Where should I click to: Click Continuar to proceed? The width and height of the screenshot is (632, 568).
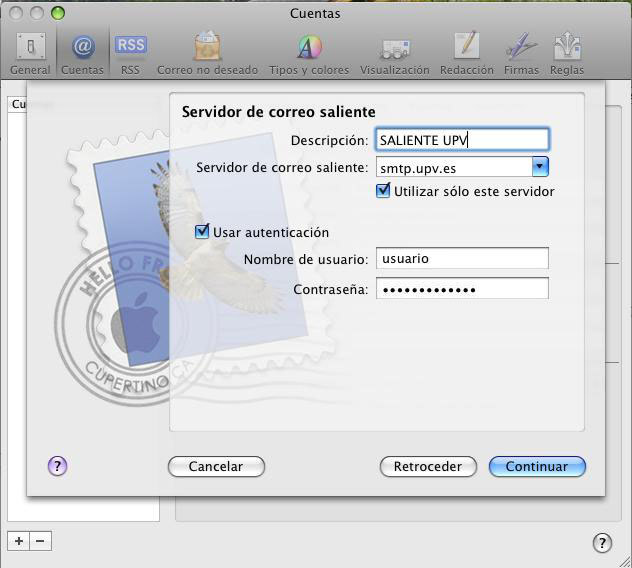537,466
